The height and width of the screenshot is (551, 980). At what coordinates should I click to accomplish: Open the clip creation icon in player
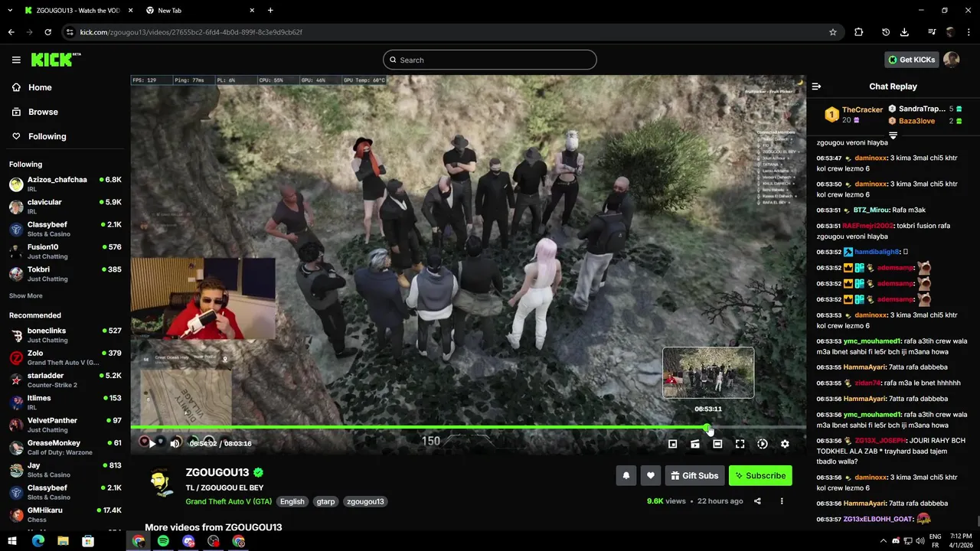click(x=695, y=444)
